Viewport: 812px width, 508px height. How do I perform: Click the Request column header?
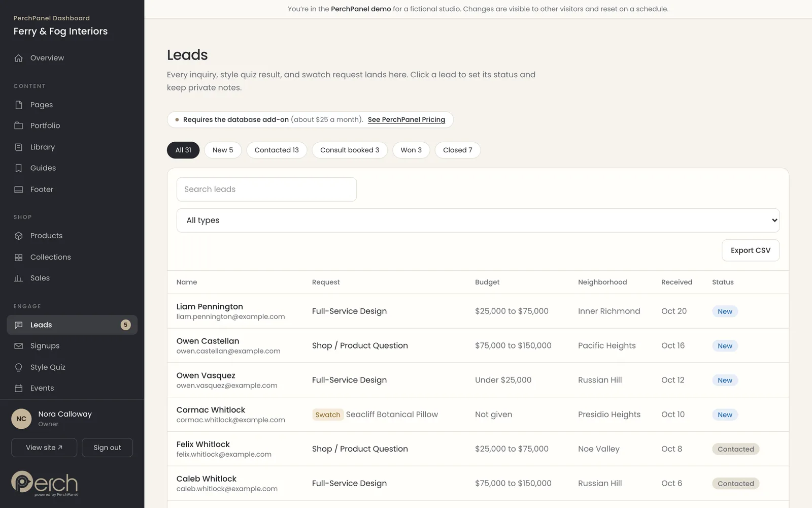click(326, 282)
